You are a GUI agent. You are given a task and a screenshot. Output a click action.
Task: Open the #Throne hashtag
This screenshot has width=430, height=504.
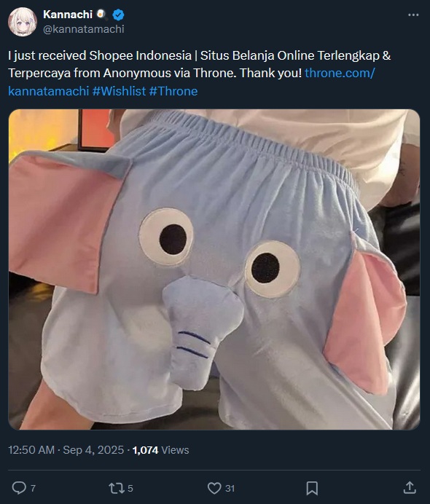[173, 91]
